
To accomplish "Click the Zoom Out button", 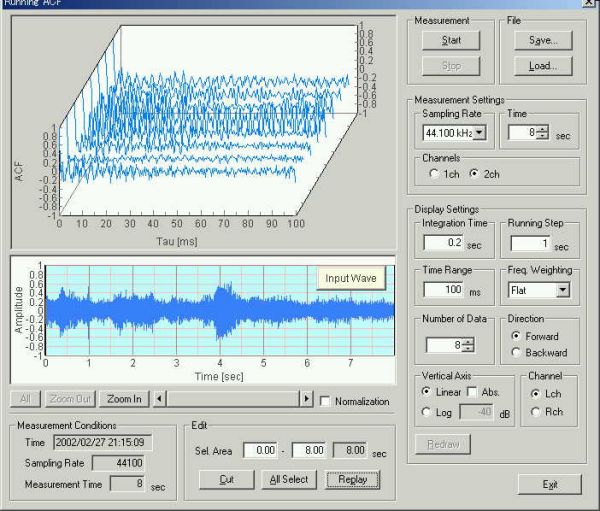I will [x=70, y=399].
